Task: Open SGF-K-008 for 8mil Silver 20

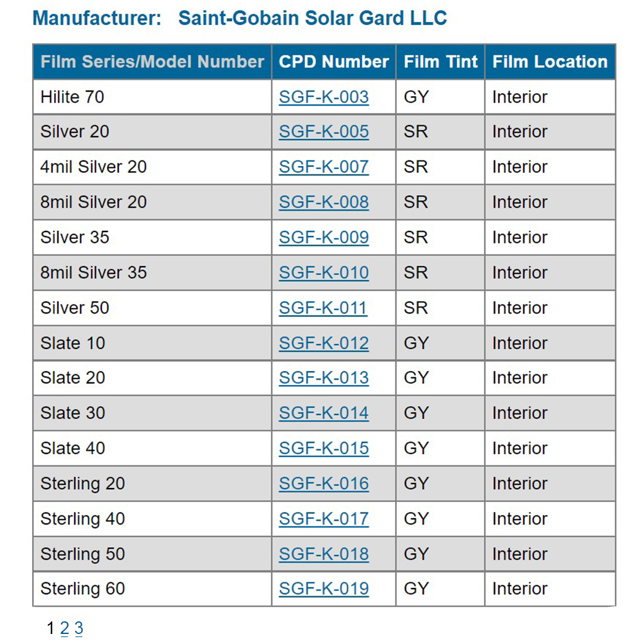Action: pyautogui.click(x=324, y=203)
